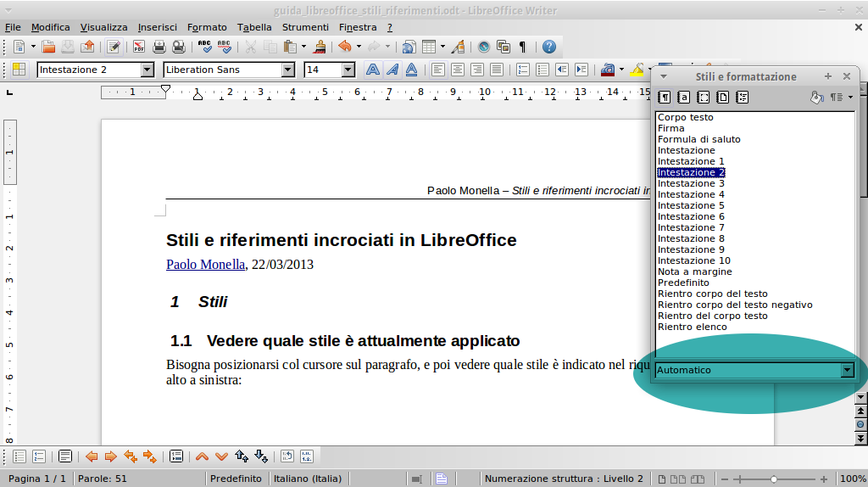
Task: Click the Undo arrow icon
Action: pyautogui.click(x=345, y=48)
